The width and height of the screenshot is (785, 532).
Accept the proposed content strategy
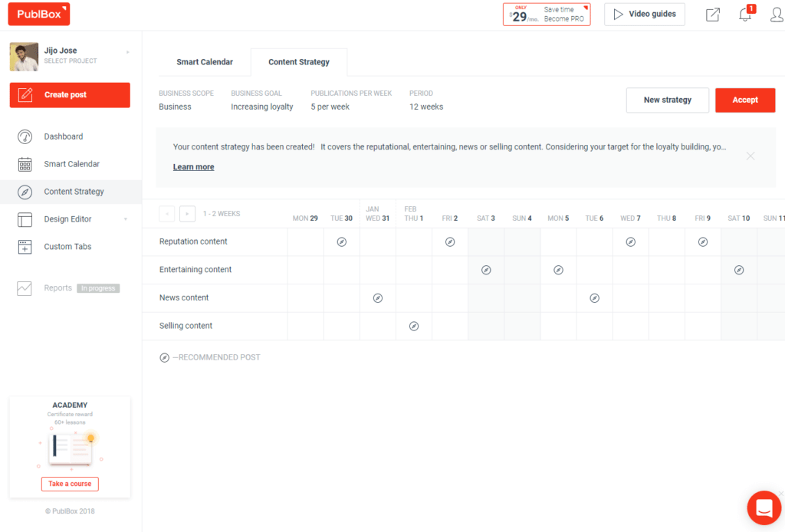click(x=744, y=100)
